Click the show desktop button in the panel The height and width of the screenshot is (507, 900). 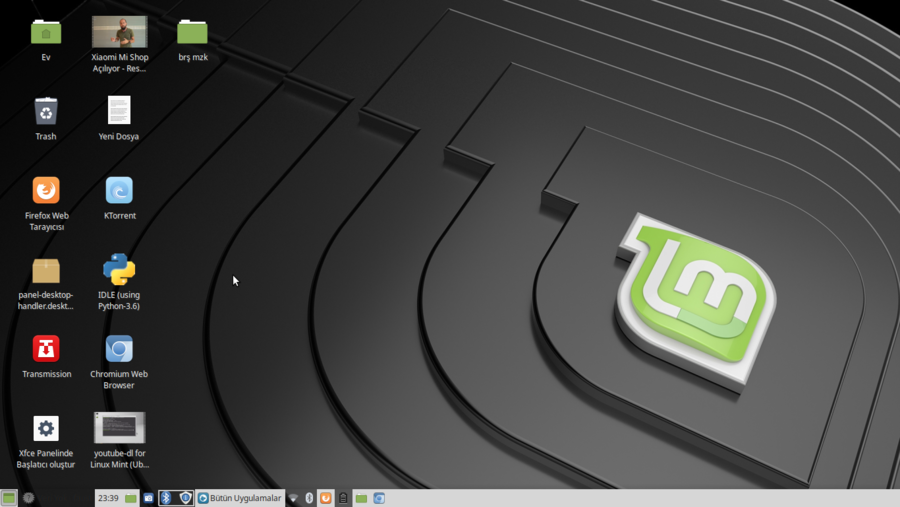pyautogui.click(x=9, y=498)
